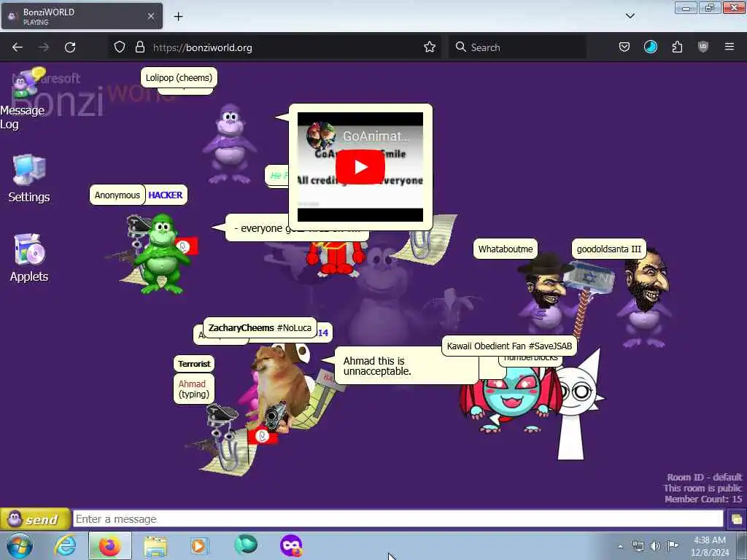Screen dimensions: 747x560
Task: Click the Kawaii Obedient Fan name tag
Action: tap(509, 346)
